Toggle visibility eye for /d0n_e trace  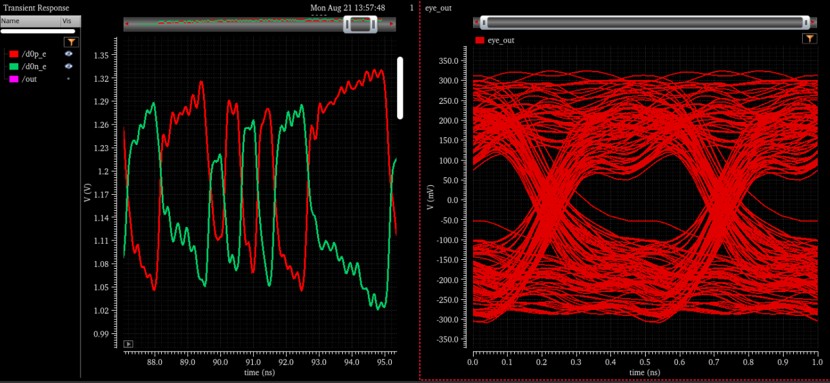click(68, 66)
